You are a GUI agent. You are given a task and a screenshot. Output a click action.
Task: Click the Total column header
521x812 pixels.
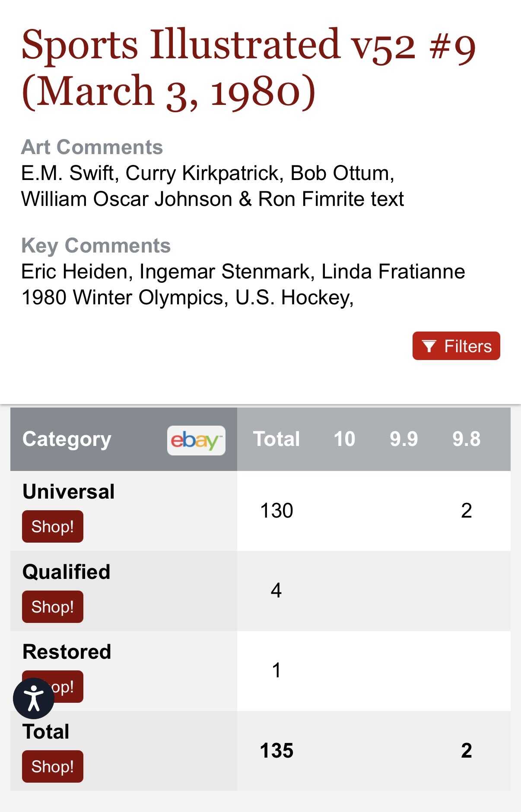pos(276,439)
